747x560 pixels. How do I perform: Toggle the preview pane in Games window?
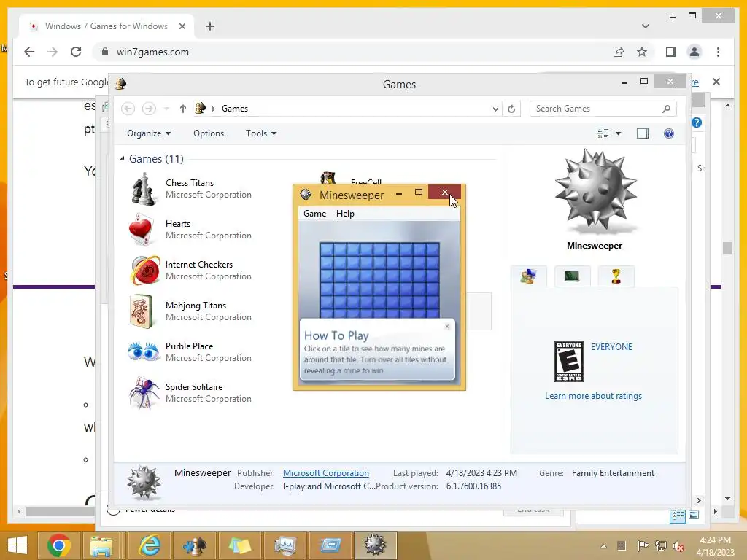click(x=643, y=133)
